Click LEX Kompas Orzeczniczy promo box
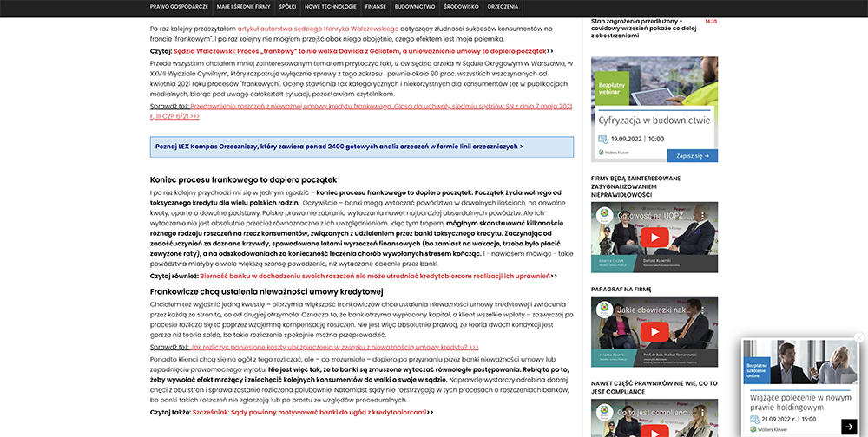 (361, 147)
